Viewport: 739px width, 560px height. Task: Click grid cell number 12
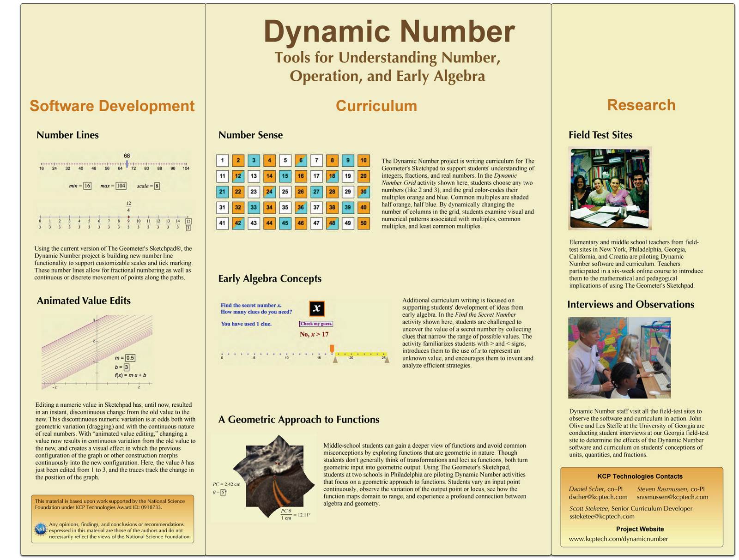coord(238,176)
